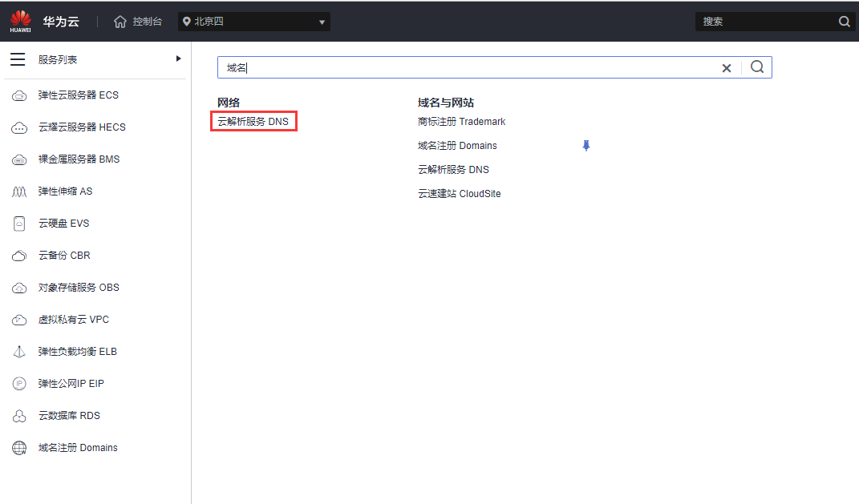Screen dimensions: 859x504
Task: Click the EVS disk icon
Action: pos(19,224)
